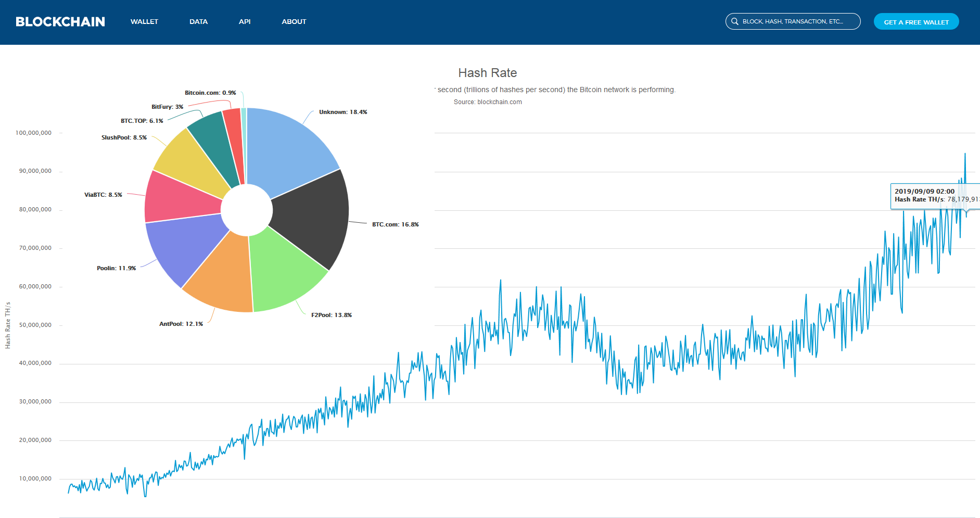This screenshot has height=518, width=980.
Task: Click Get a Free Wallet button
Action: click(916, 21)
